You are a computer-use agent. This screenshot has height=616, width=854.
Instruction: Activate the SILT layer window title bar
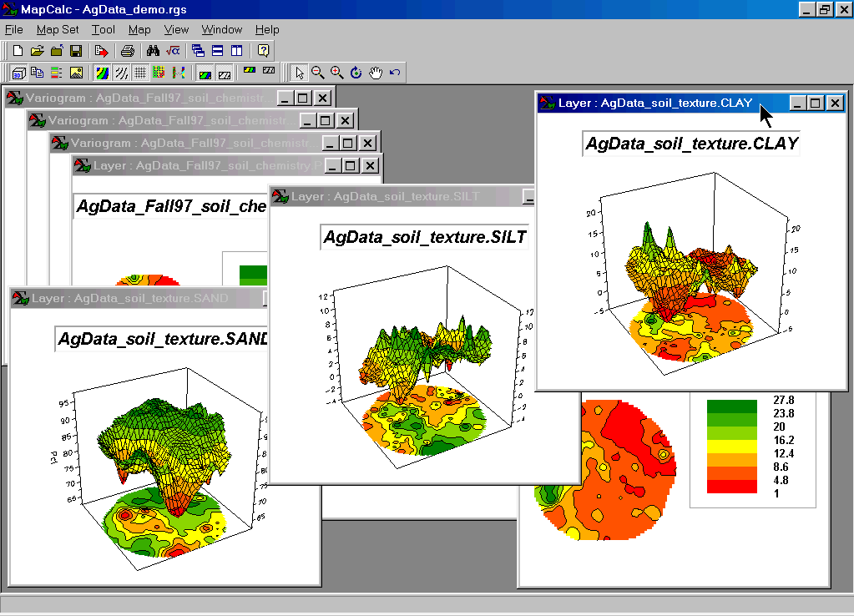402,196
